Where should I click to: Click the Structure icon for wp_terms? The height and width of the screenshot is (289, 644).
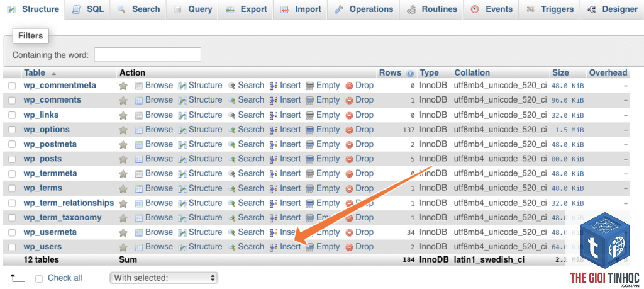[x=182, y=188]
